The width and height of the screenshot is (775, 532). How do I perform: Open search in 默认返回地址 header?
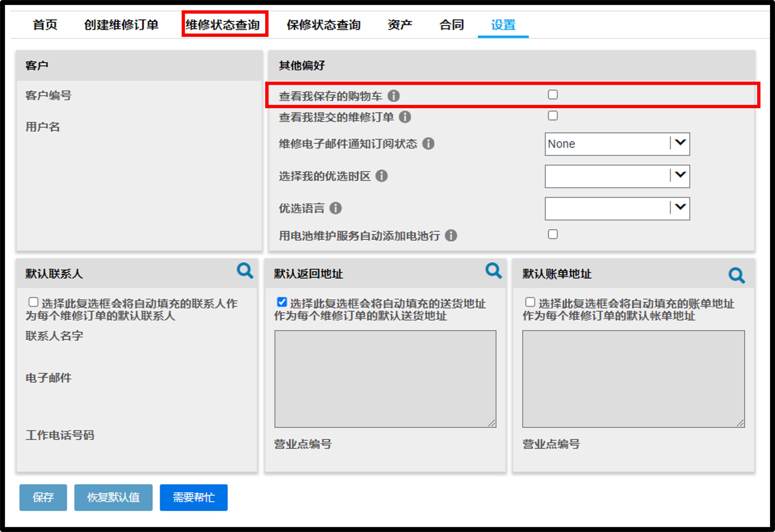[494, 271]
